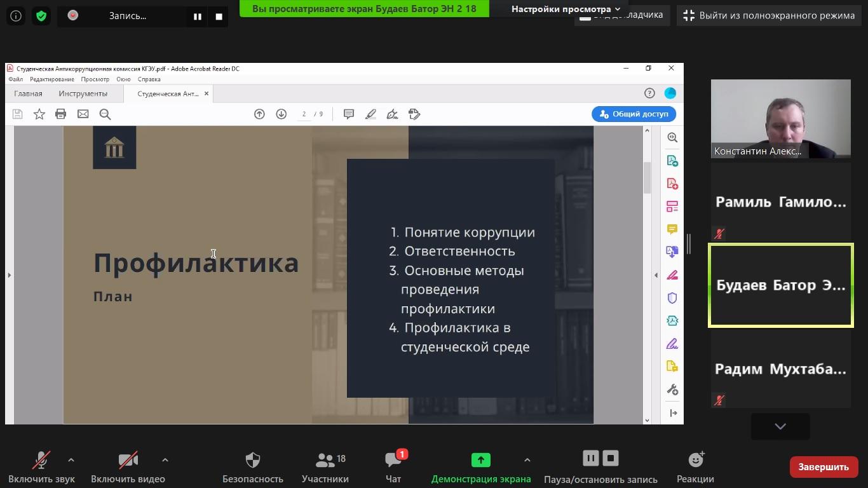Open the Zoom Security shield icon
This screenshot has width=868, height=488.
(252, 467)
